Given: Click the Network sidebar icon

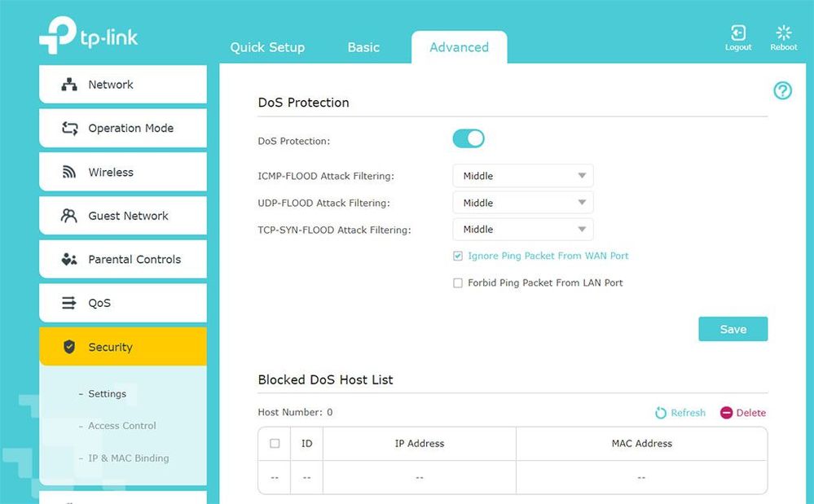Looking at the screenshot, I should [69, 85].
